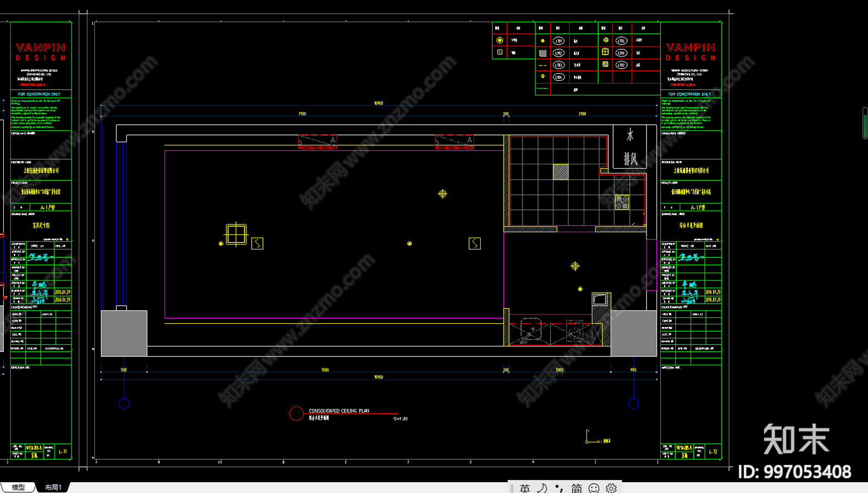Select the exhaust fan symbol in the grid ceiling
The height and width of the screenshot is (493, 868).
[x=622, y=202]
